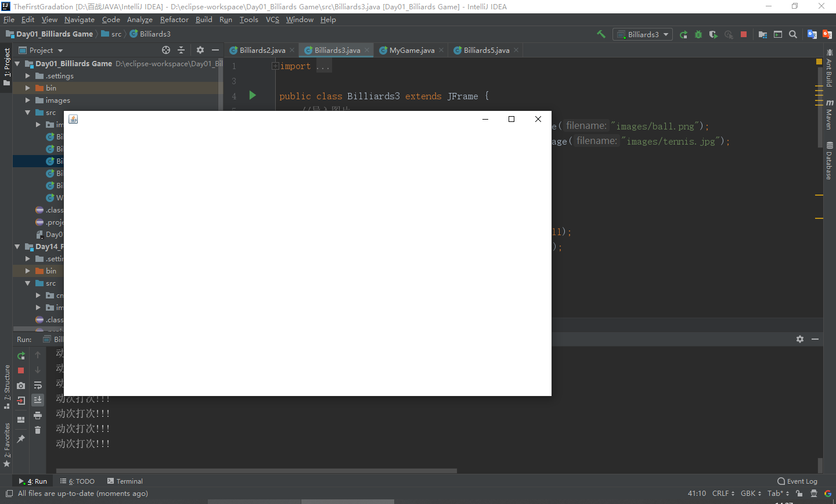The width and height of the screenshot is (836, 504).
Task: Change GBK file encoding
Action: click(x=751, y=494)
